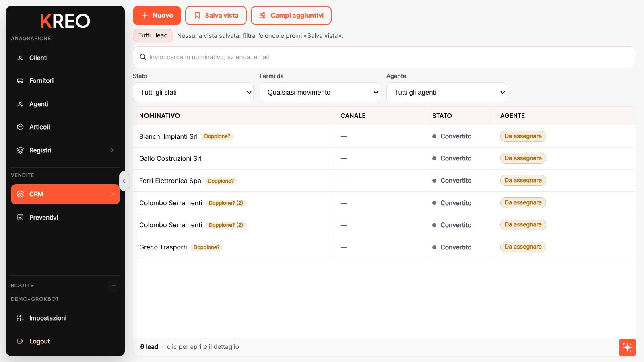The width and height of the screenshot is (644, 362).
Task: Click Doppione? badge for Ferri Elettronica Spa
Action: point(221,181)
